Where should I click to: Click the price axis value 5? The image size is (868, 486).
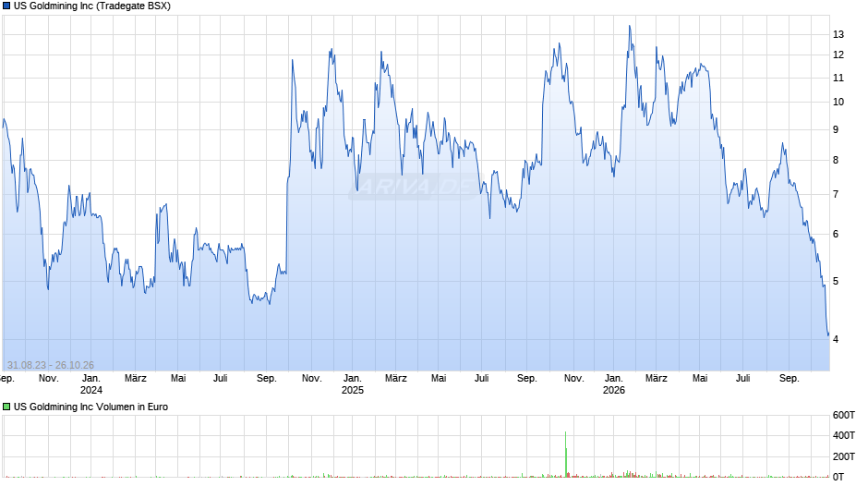(x=836, y=282)
